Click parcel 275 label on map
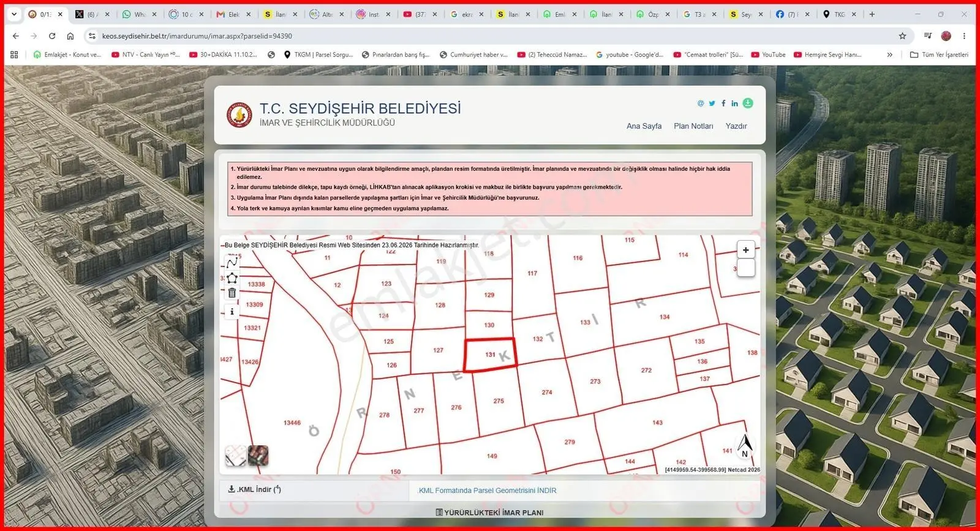Viewport: 980px width, 531px height. click(x=499, y=401)
